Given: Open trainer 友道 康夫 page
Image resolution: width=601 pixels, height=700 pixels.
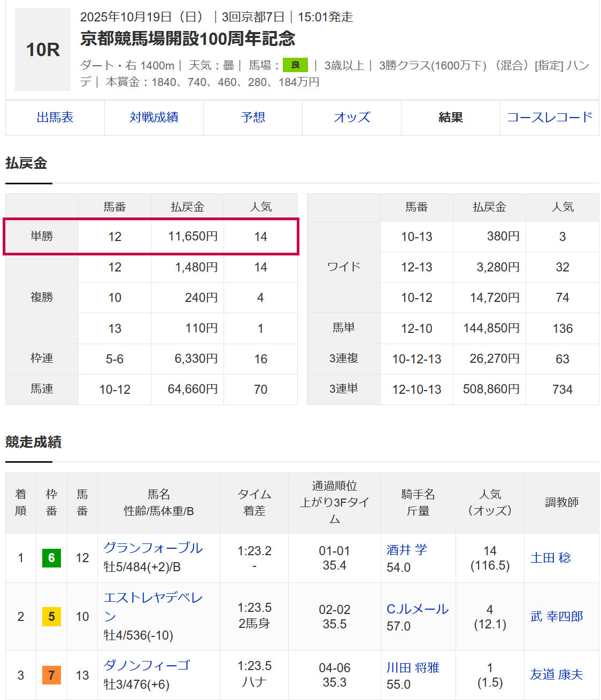Looking at the screenshot, I should coord(557,675).
